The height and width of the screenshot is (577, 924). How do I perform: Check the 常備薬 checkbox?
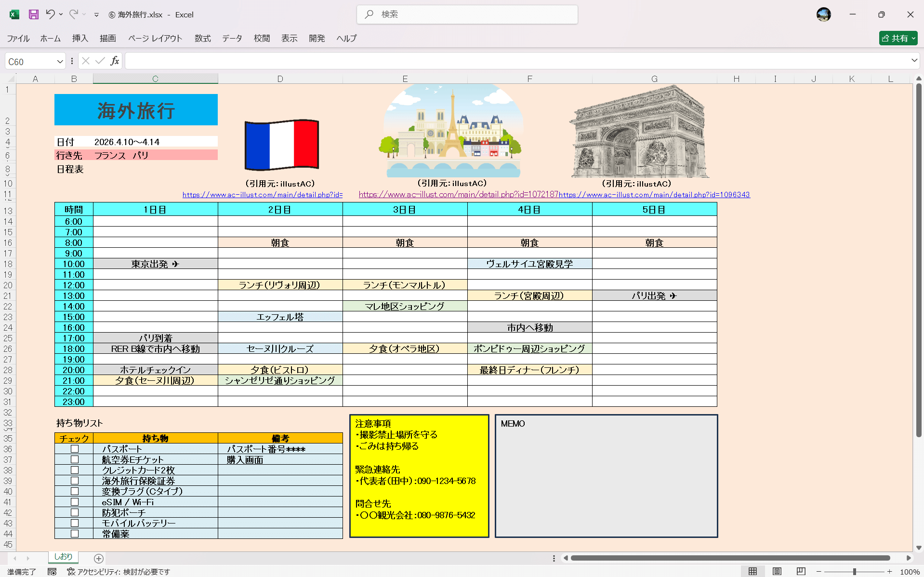[74, 533]
